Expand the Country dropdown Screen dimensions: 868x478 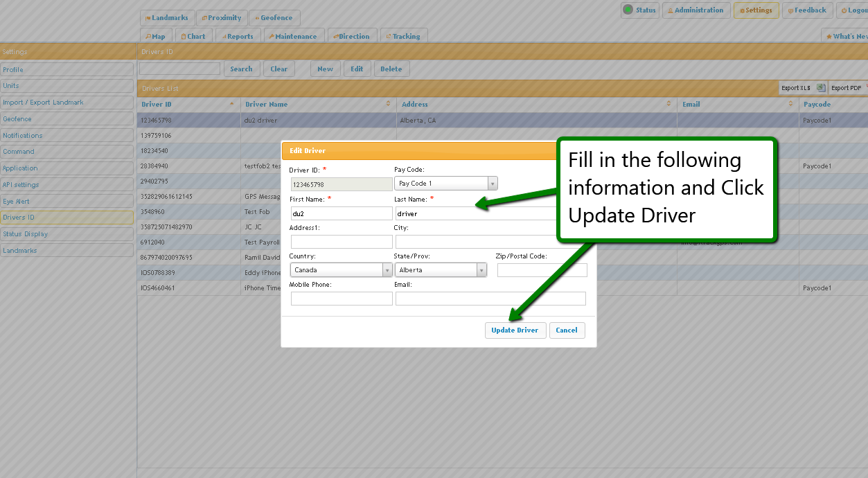387,270
